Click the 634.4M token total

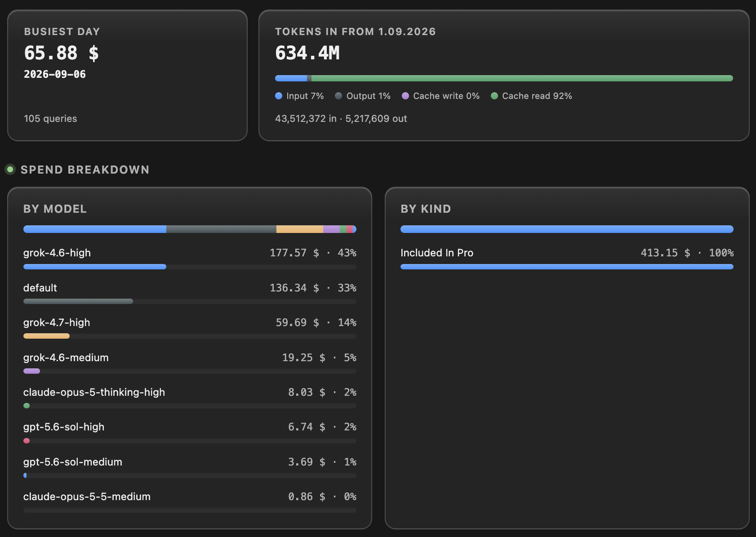coord(307,53)
